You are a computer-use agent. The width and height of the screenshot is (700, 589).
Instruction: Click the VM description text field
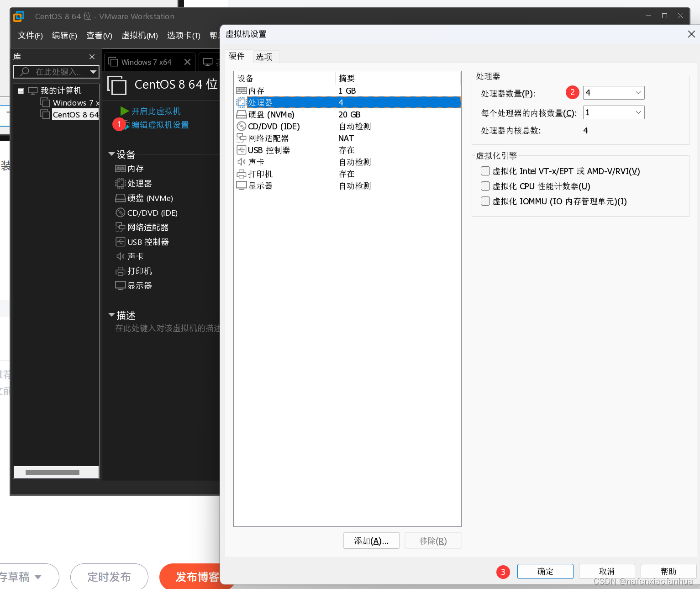tap(167, 328)
